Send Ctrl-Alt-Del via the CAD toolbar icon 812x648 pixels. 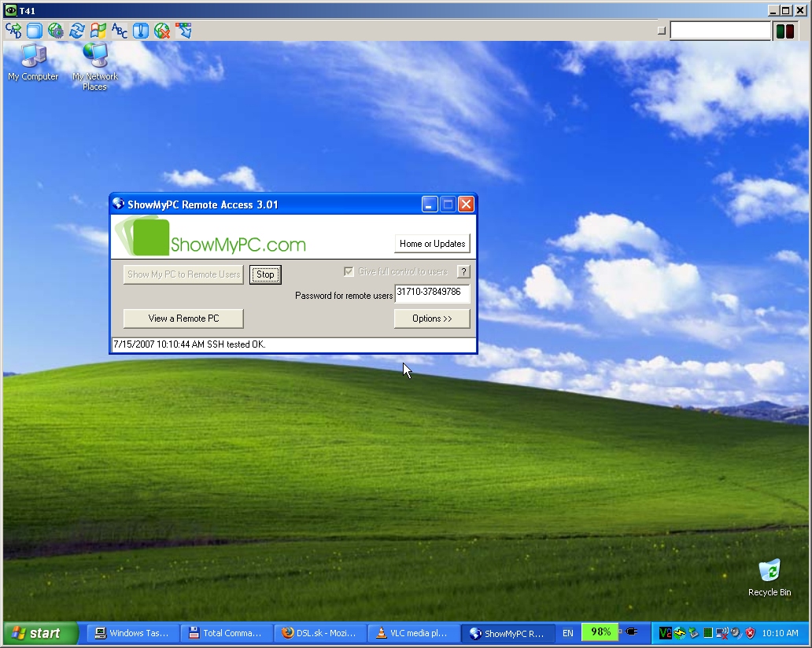click(13, 31)
